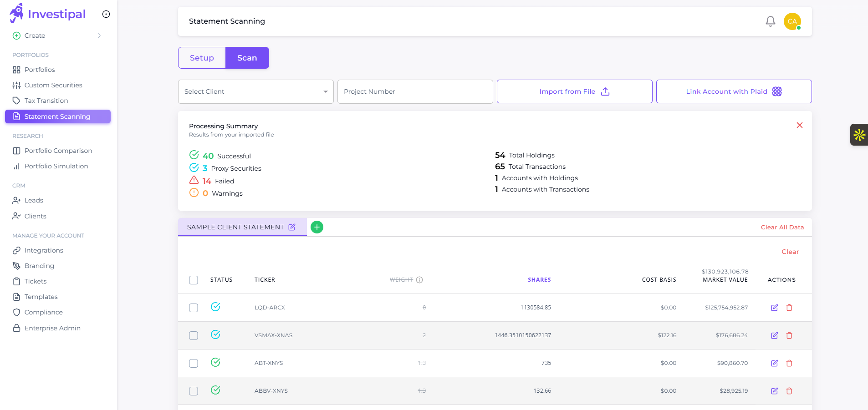Switch to the Setup tab
Screen dimensions: 868x410
coord(202,58)
